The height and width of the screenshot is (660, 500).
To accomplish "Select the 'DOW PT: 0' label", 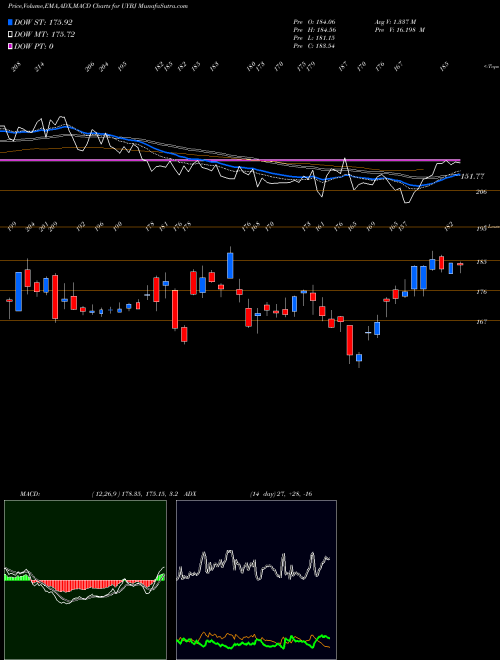I will (x=34, y=46).
